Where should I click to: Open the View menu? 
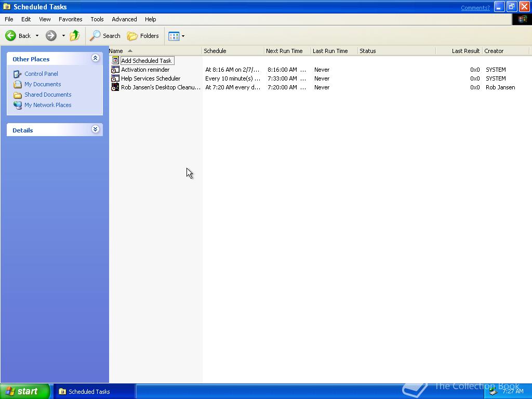tap(45, 19)
